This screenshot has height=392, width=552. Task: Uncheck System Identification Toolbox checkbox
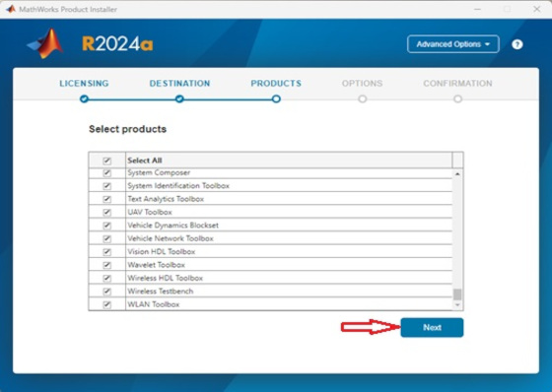pos(106,186)
